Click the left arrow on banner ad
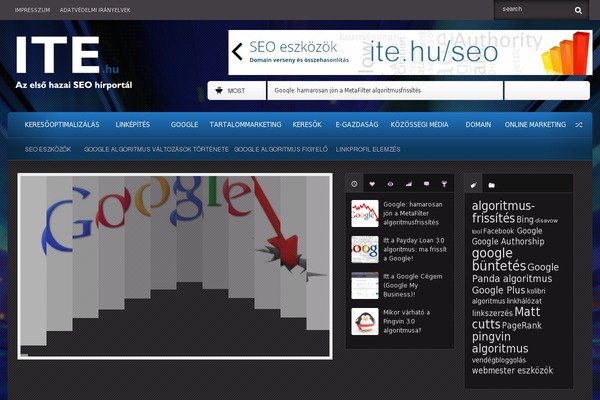This screenshot has height=400, width=600. click(x=237, y=52)
